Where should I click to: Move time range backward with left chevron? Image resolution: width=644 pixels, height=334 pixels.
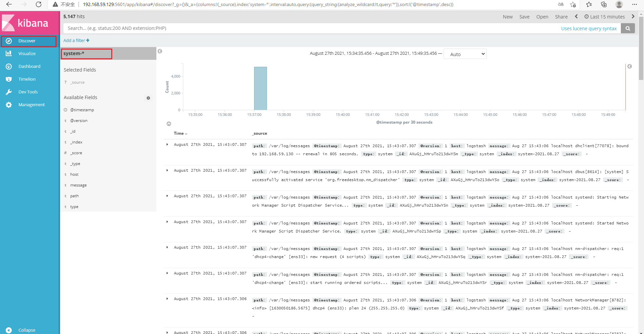(x=576, y=16)
